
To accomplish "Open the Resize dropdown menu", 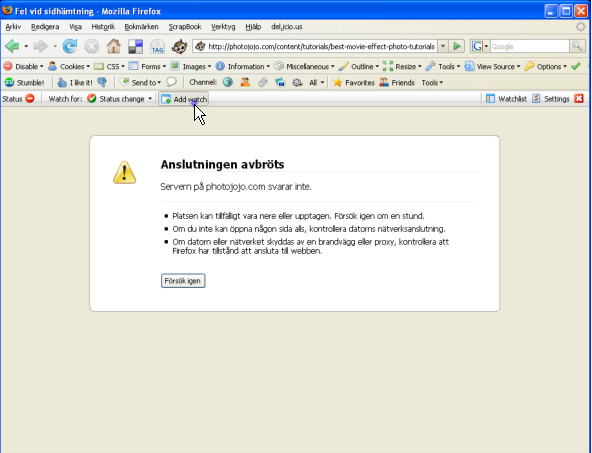I will 402,66.
